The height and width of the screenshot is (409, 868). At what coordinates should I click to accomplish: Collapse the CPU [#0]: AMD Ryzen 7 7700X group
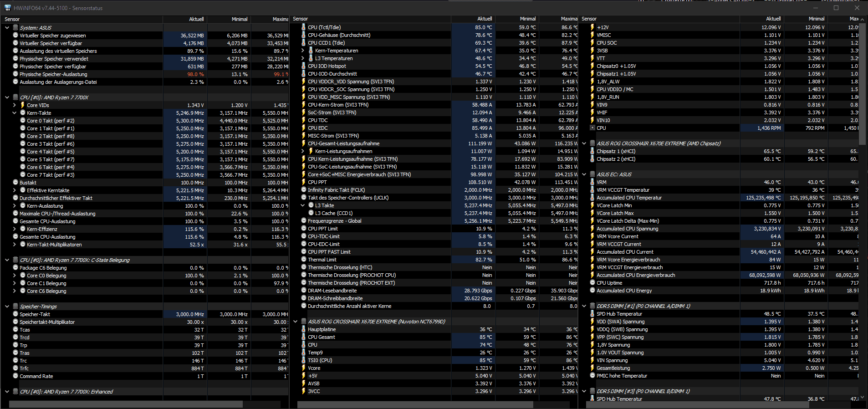7,97
